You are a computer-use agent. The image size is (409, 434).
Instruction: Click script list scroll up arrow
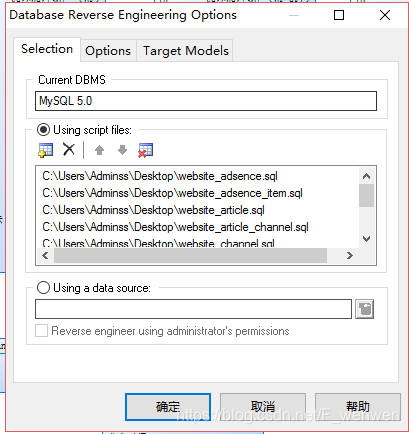(367, 176)
